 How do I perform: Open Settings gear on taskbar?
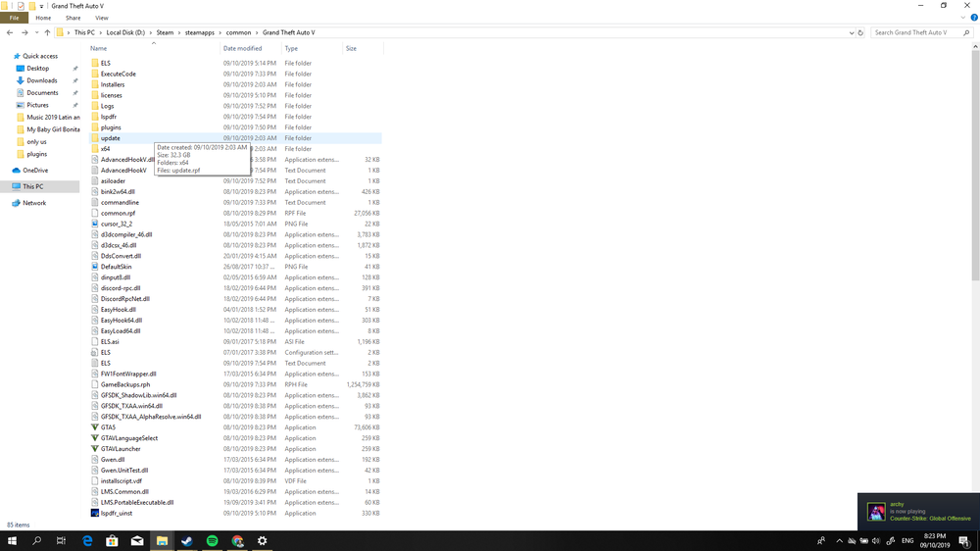[x=262, y=541]
